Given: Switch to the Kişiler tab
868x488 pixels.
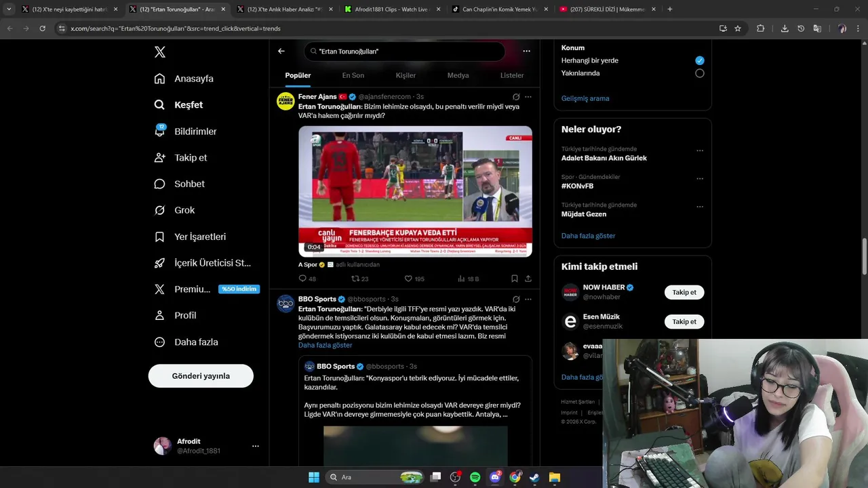Looking at the screenshot, I should click(406, 75).
